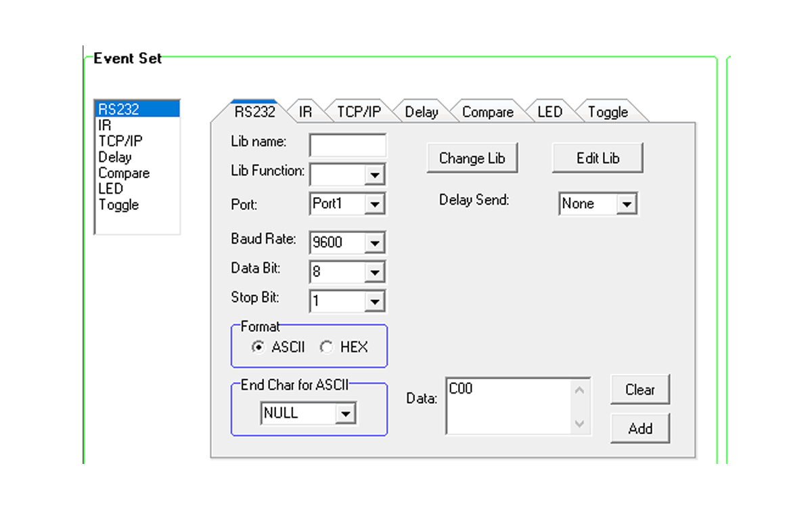Clear the data field with Clear button
812x508 pixels.
[639, 390]
